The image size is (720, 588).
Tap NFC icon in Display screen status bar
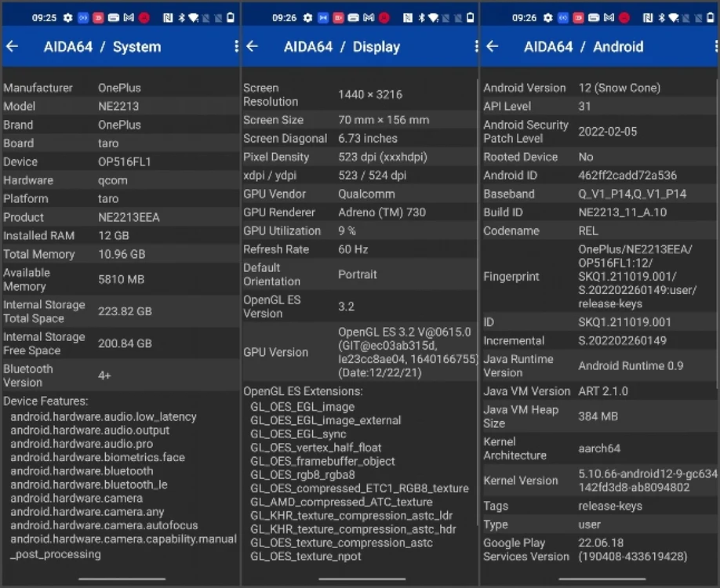[x=408, y=18]
